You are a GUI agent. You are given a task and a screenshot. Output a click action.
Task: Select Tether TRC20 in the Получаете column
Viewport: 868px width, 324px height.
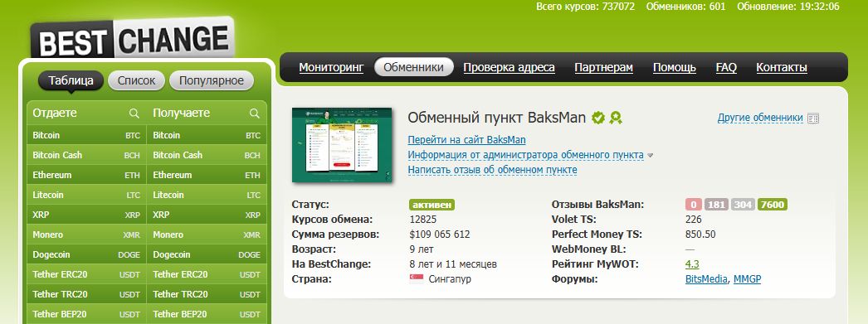(207, 295)
